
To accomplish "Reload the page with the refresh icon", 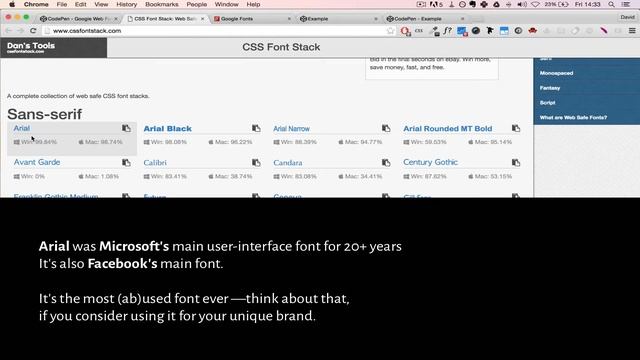I will [33, 31].
